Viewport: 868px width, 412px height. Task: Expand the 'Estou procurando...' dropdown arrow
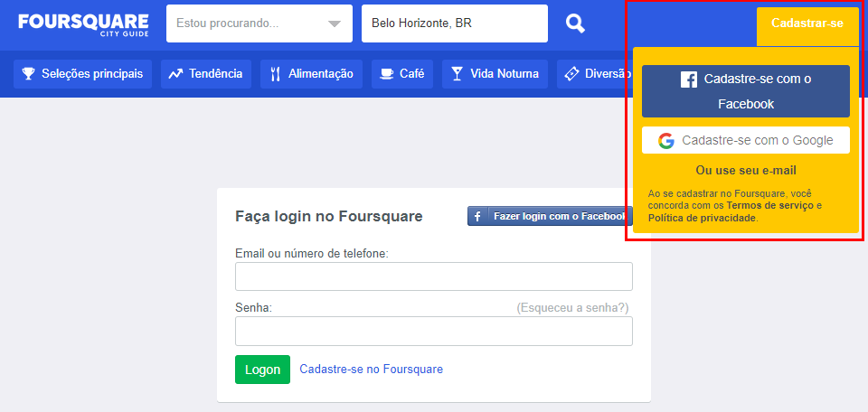point(334,23)
